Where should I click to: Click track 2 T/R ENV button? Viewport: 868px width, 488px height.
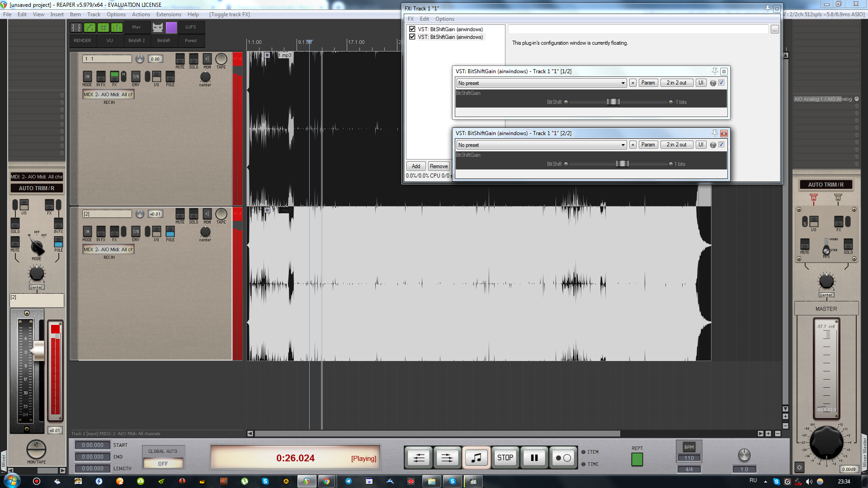tap(136, 231)
